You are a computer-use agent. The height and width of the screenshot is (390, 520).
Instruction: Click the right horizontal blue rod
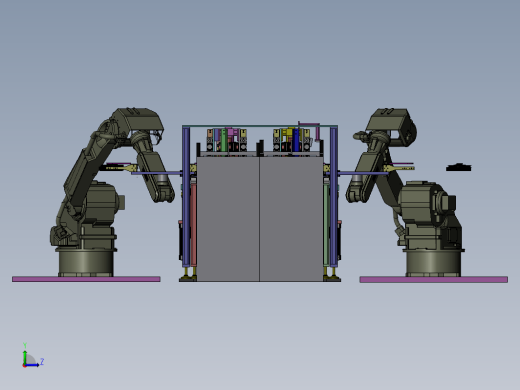click(x=363, y=173)
